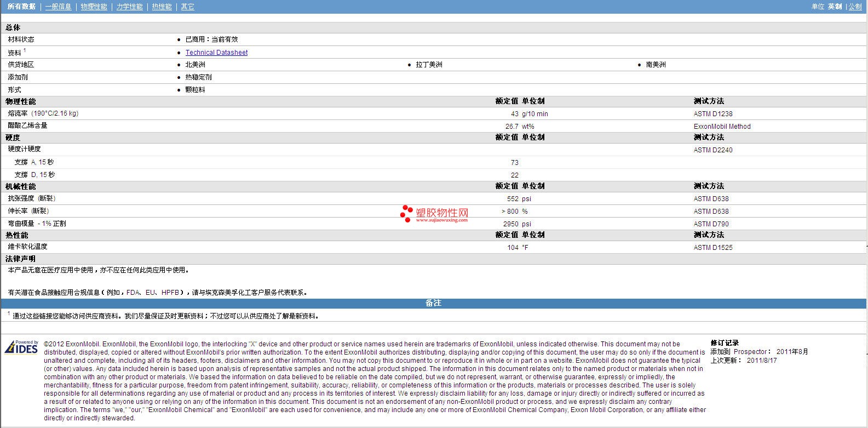Click the hardness value 73
Screen dimensions: 868x428
coord(514,163)
